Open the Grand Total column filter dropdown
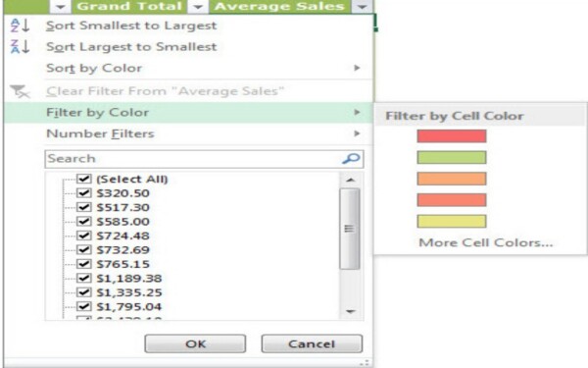Screen dimensions: 588x368 (x=198, y=7)
